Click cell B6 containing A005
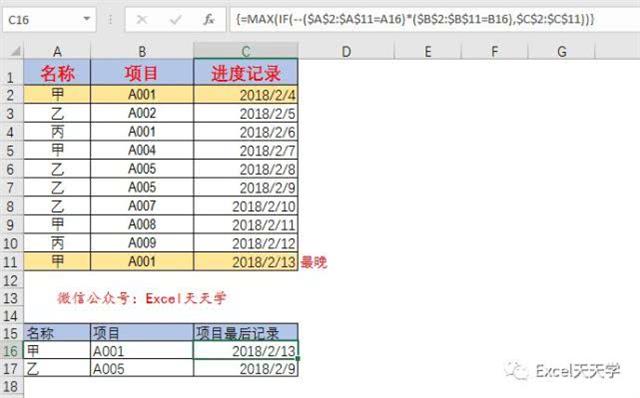640x398 pixels. click(142, 169)
